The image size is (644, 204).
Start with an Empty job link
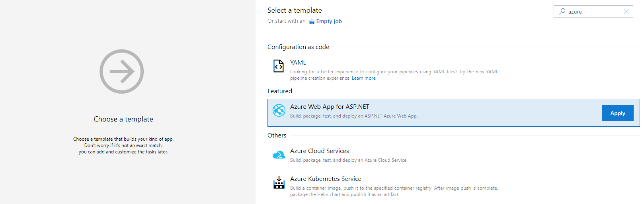pos(329,22)
